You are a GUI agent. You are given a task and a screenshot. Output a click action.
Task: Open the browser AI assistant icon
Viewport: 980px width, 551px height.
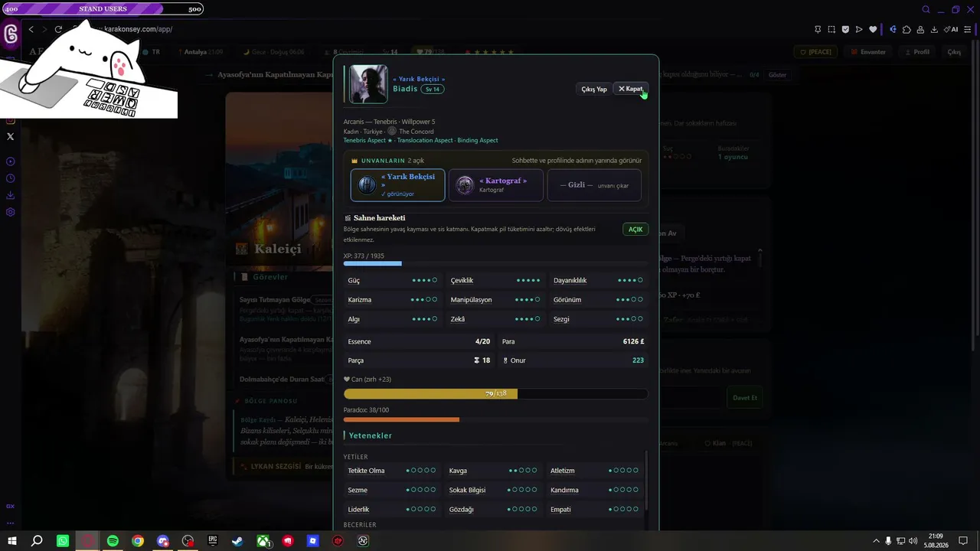(951, 29)
